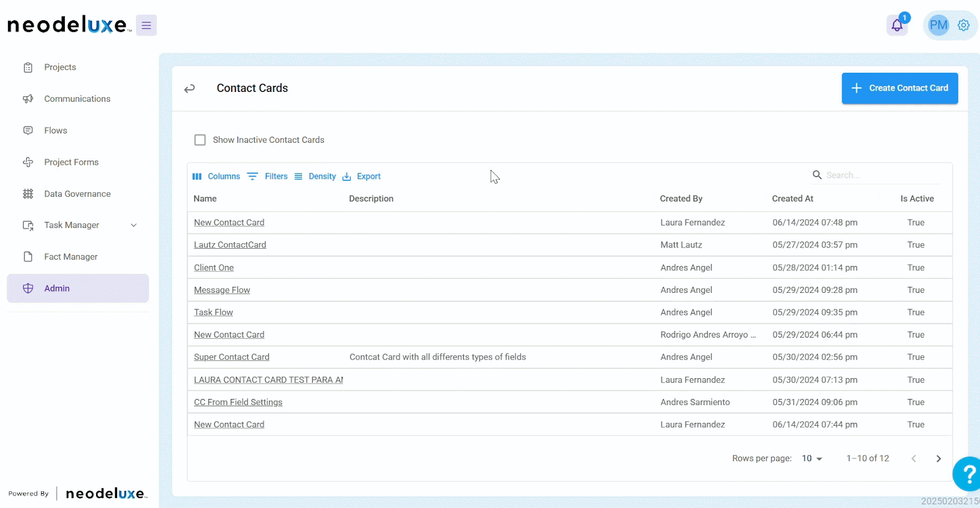Click the table search magnifier icon
980x508 pixels.
click(x=817, y=175)
